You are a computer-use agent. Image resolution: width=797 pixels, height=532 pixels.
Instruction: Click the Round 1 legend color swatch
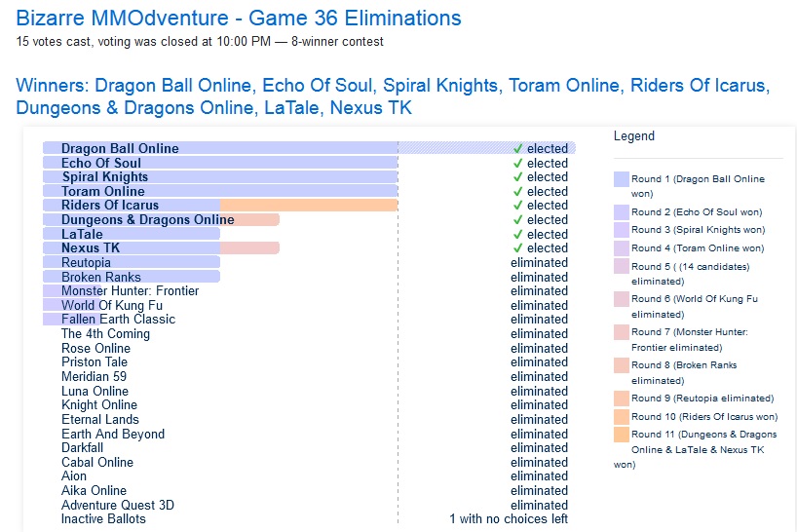click(621, 179)
